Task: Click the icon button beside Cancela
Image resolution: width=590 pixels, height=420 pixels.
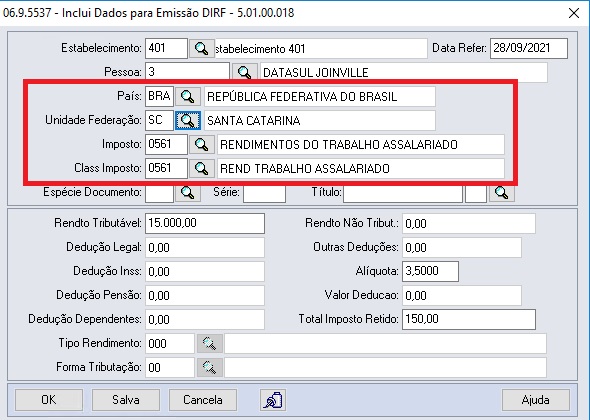Action: tap(273, 400)
